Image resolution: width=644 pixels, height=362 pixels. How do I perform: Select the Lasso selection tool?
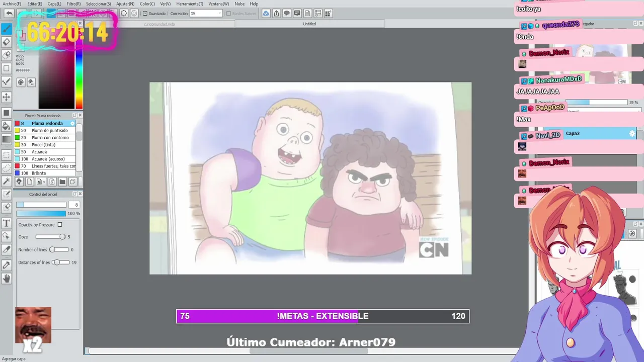pyautogui.click(x=7, y=168)
